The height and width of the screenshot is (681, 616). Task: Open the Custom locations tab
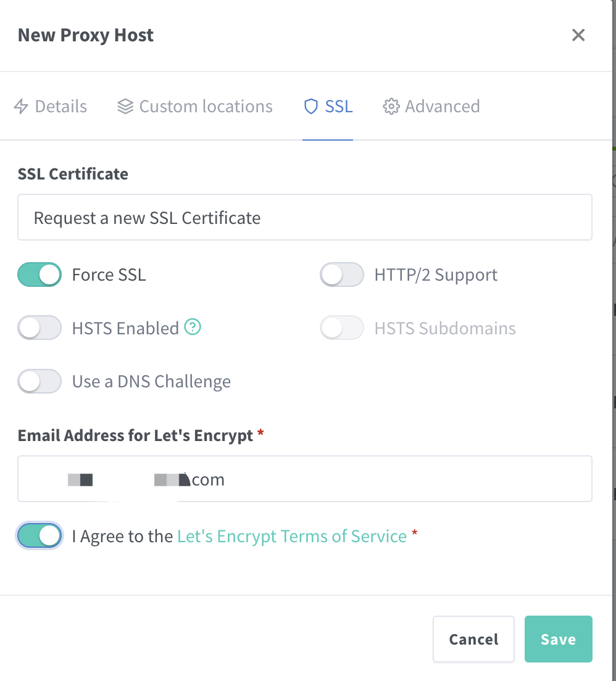tap(206, 107)
